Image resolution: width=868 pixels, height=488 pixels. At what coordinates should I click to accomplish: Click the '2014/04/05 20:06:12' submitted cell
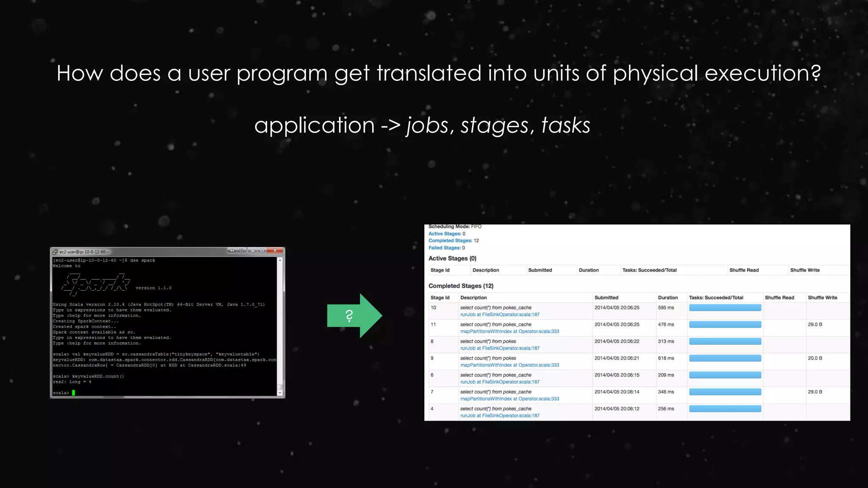617,409
